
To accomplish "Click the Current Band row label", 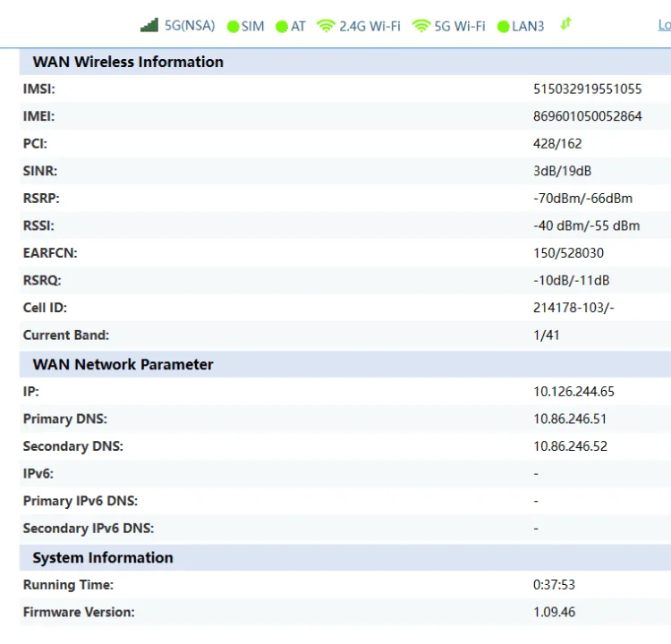I will click(x=66, y=335).
